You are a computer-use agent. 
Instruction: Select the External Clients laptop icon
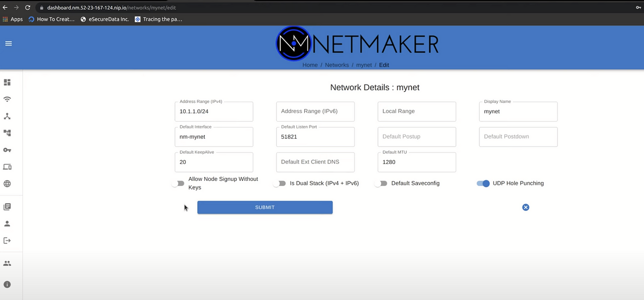click(x=7, y=166)
